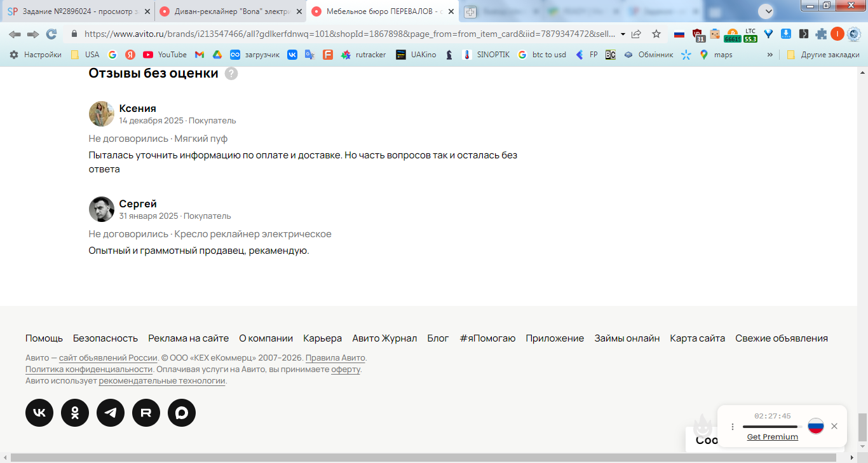The height and width of the screenshot is (463, 868).
Task: Open the Карта сайта footer link
Action: coord(697,338)
